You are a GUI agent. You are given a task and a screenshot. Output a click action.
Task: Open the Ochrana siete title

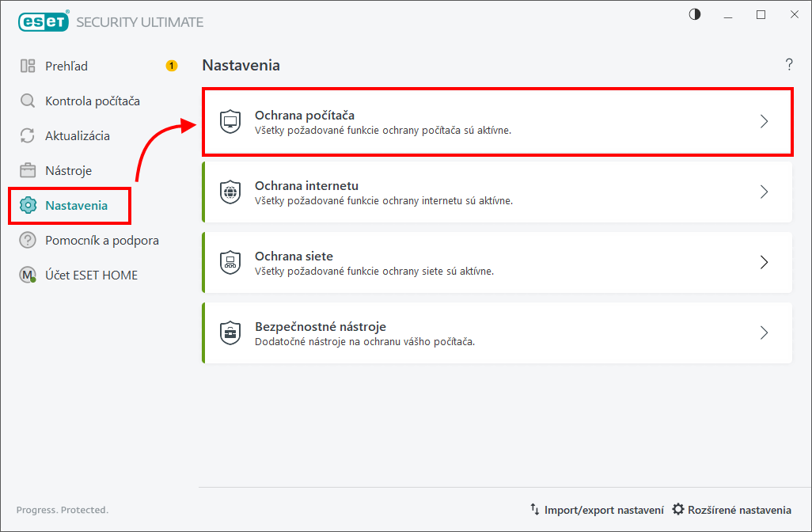[294, 256]
